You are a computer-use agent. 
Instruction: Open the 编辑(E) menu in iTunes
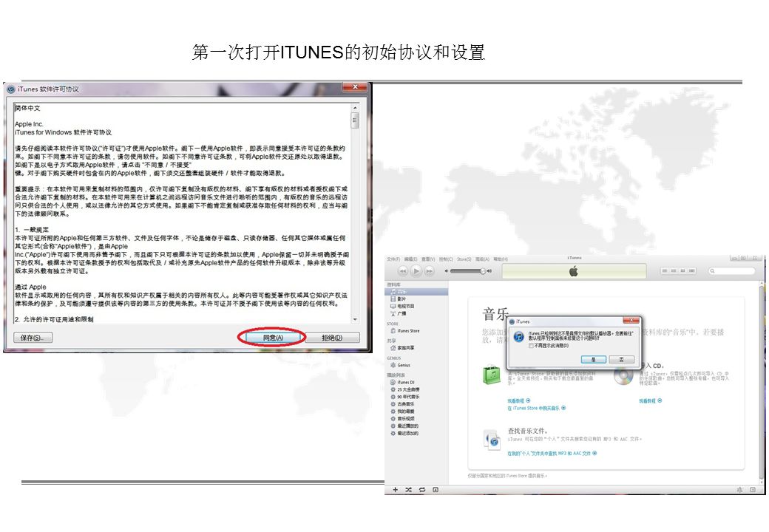click(x=410, y=259)
